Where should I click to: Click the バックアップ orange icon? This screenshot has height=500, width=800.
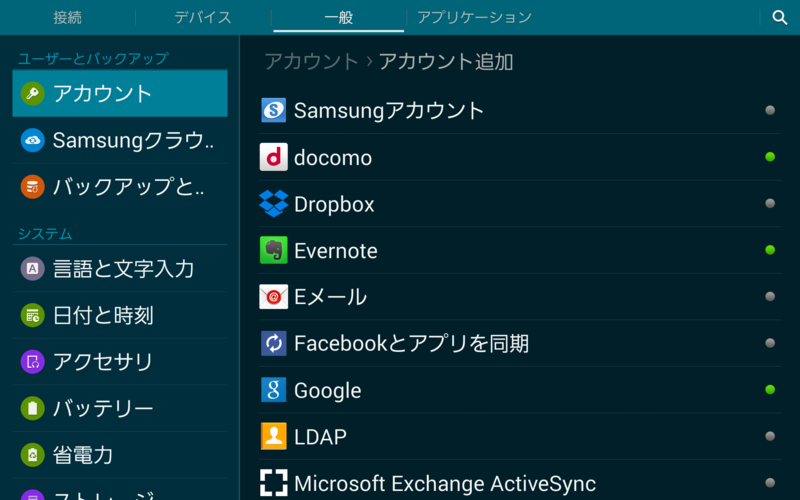pos(33,187)
